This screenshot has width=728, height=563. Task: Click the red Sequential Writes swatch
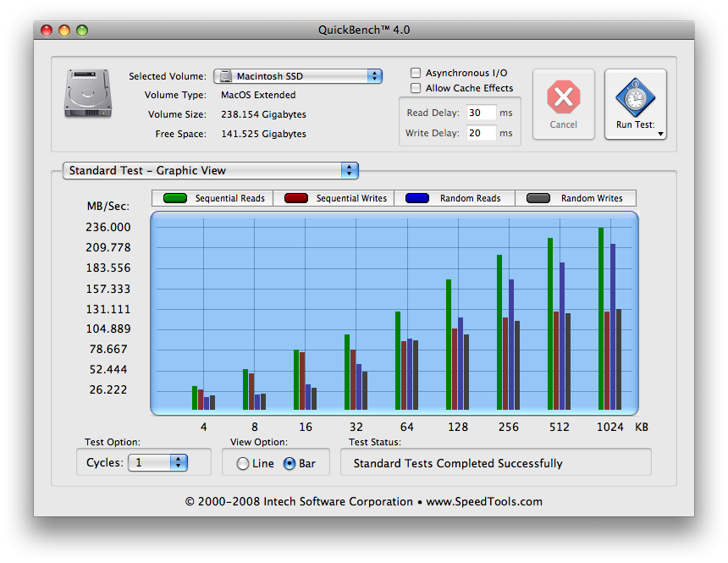tap(296, 198)
